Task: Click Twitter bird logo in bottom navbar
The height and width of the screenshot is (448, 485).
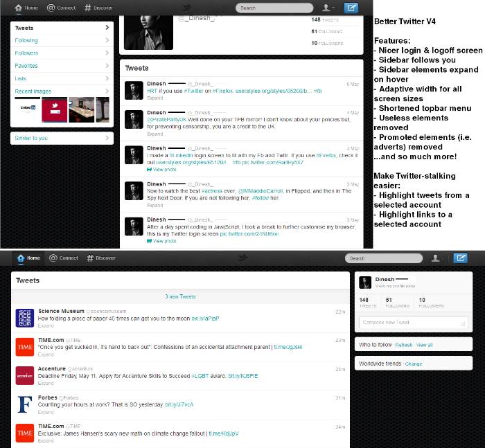Action: (x=242, y=258)
